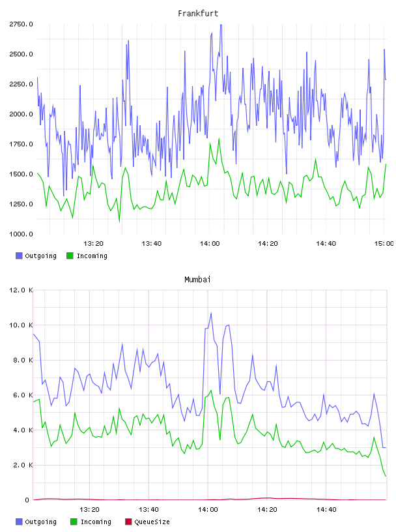
Task: Click the 12.0 K y-axis label in Mumbai chart
Action: coord(21,290)
